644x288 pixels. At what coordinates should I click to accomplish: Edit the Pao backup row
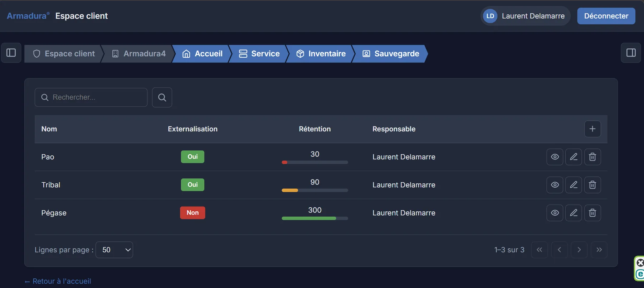(574, 157)
